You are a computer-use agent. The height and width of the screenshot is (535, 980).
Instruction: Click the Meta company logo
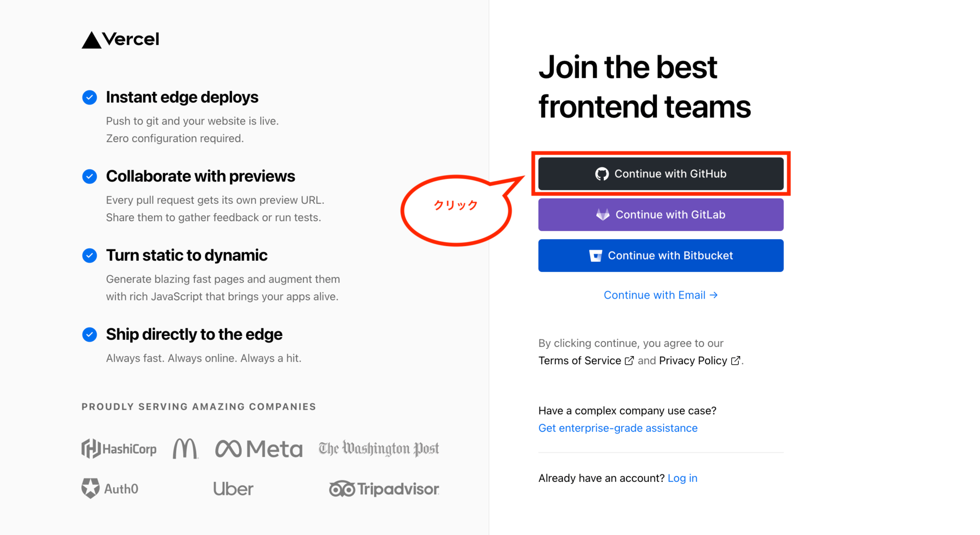259,449
